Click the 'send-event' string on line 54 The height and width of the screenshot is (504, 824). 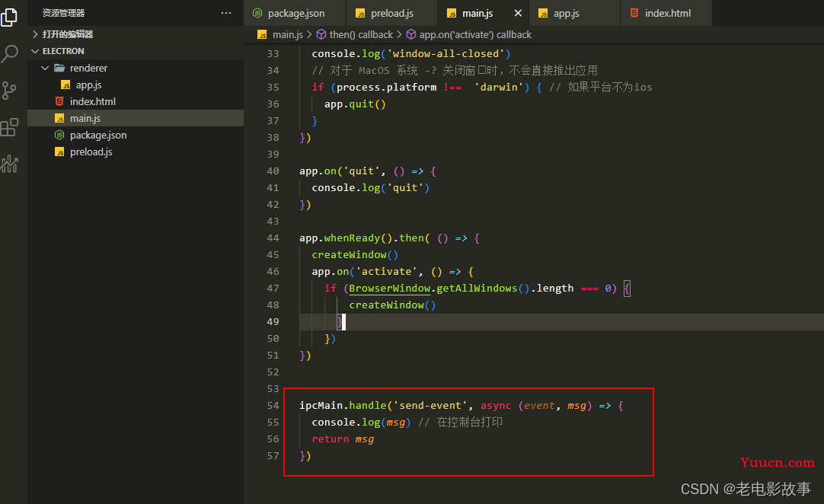(x=430, y=405)
